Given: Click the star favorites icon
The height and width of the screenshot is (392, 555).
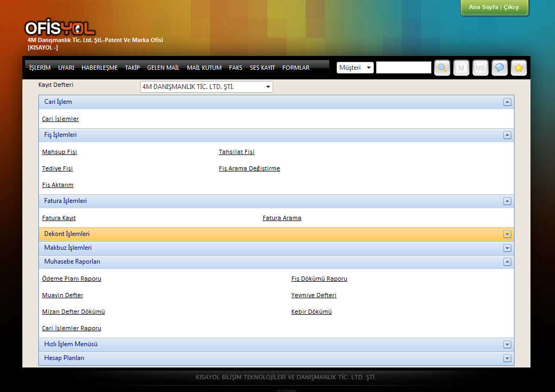Looking at the screenshot, I should (x=519, y=68).
